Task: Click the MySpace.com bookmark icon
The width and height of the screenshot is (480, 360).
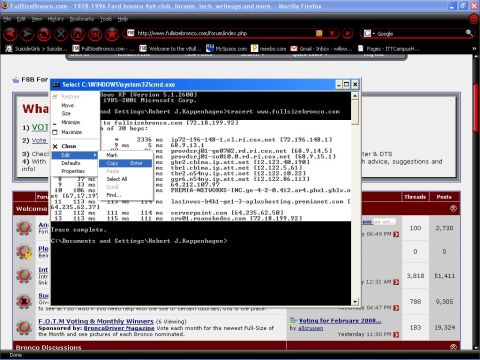Action: [210, 49]
